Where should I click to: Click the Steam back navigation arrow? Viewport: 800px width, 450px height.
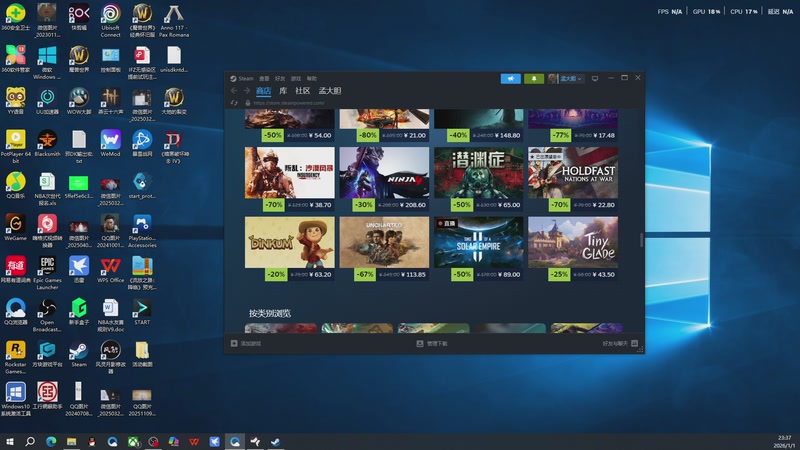234,91
